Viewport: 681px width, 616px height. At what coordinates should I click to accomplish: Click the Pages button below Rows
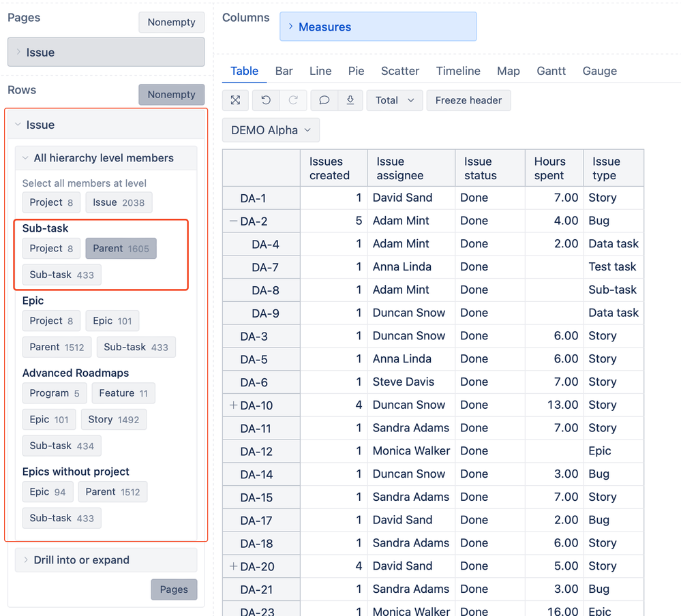point(174,589)
